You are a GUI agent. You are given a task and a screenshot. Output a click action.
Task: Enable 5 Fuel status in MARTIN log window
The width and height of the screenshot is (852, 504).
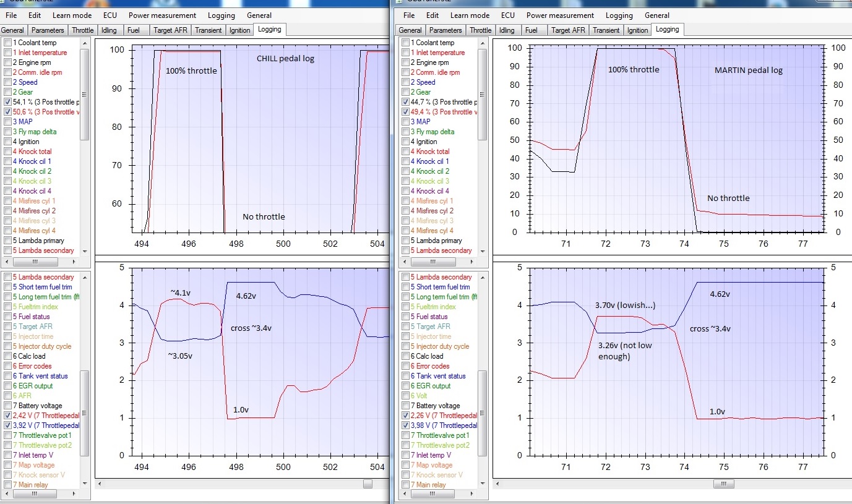pyautogui.click(x=406, y=317)
